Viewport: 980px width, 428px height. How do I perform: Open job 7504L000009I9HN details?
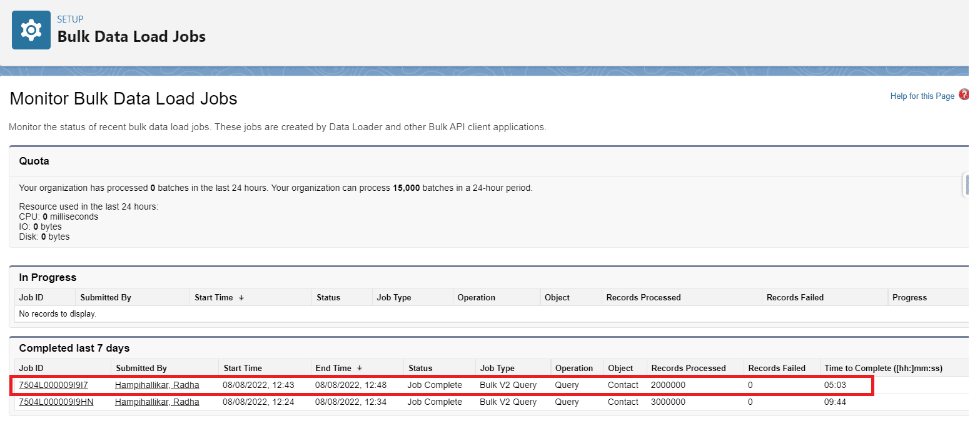click(x=56, y=402)
